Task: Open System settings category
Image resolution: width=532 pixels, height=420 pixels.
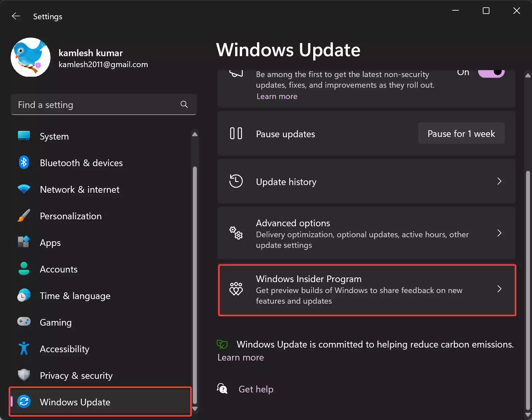Action: click(x=100, y=136)
